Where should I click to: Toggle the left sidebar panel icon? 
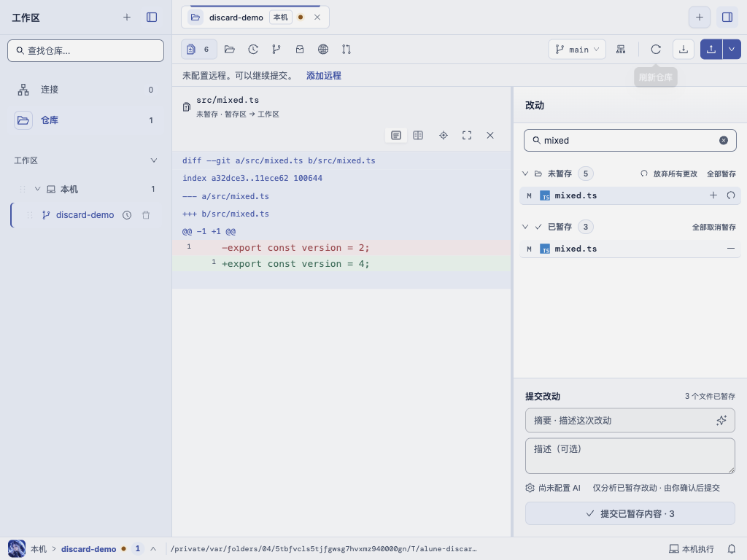pos(152,17)
